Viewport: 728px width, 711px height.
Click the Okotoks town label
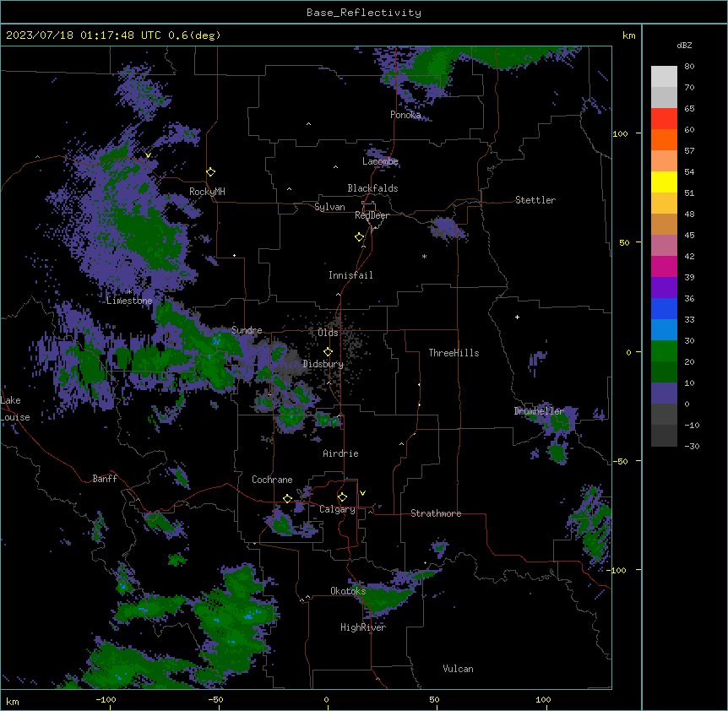348,591
